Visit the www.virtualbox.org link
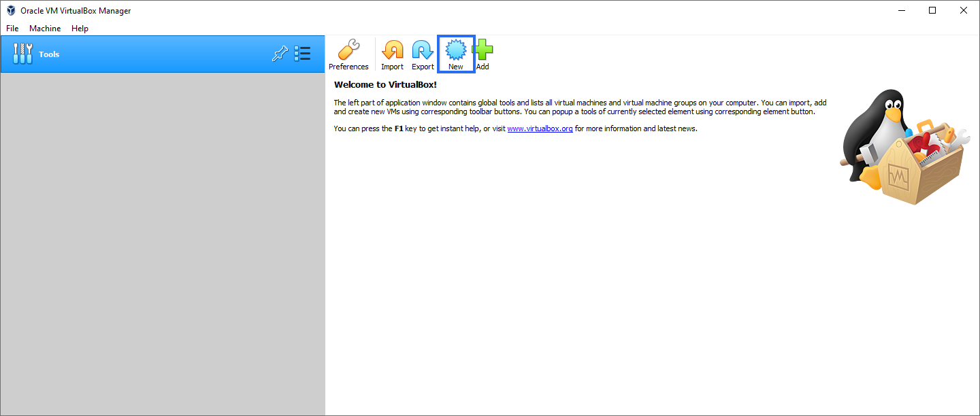Viewport: 980px width, 416px height. 540,128
